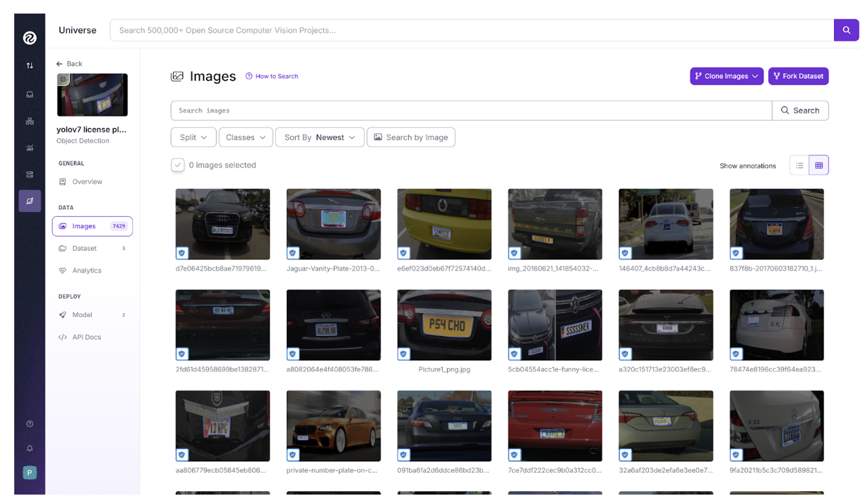Open the Analytics chart icon in dark sidebar
868x500 pixels.
click(28, 148)
